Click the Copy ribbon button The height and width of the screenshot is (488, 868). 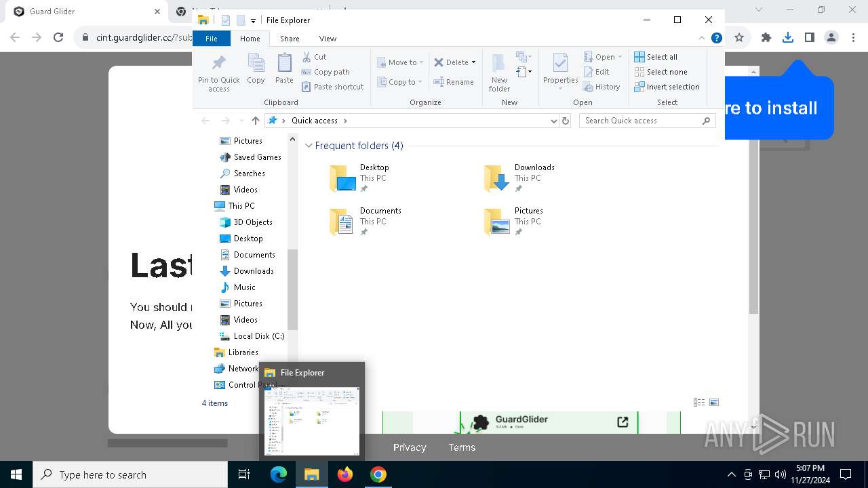(x=256, y=69)
